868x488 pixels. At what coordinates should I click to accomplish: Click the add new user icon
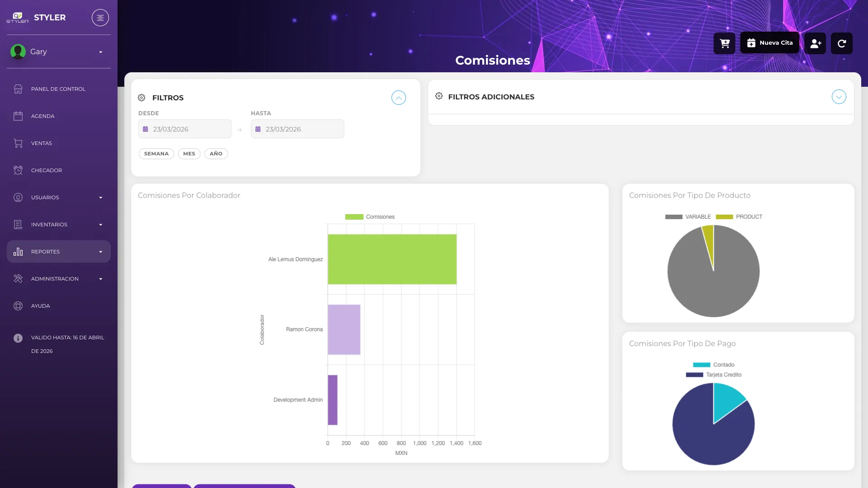pos(815,43)
